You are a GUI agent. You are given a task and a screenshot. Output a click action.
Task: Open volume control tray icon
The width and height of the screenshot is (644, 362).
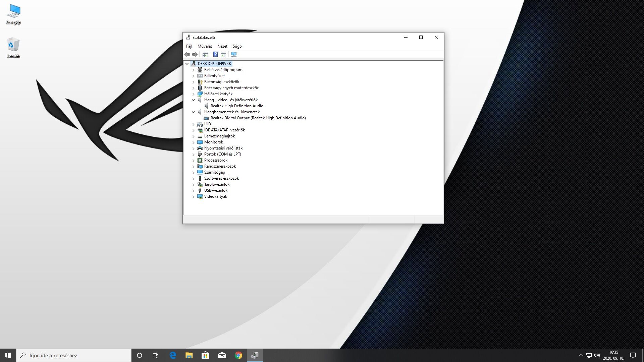[597, 355]
